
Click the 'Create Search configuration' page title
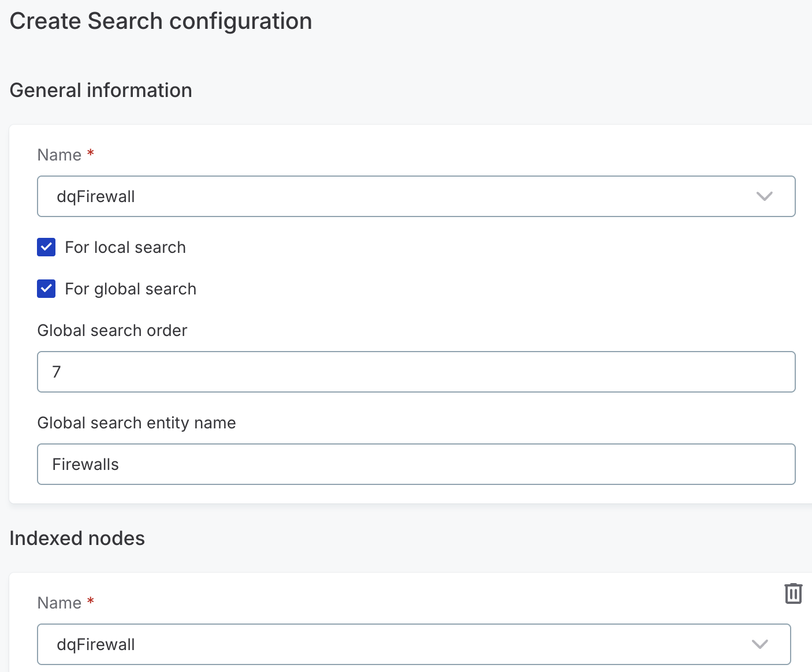coord(161,21)
